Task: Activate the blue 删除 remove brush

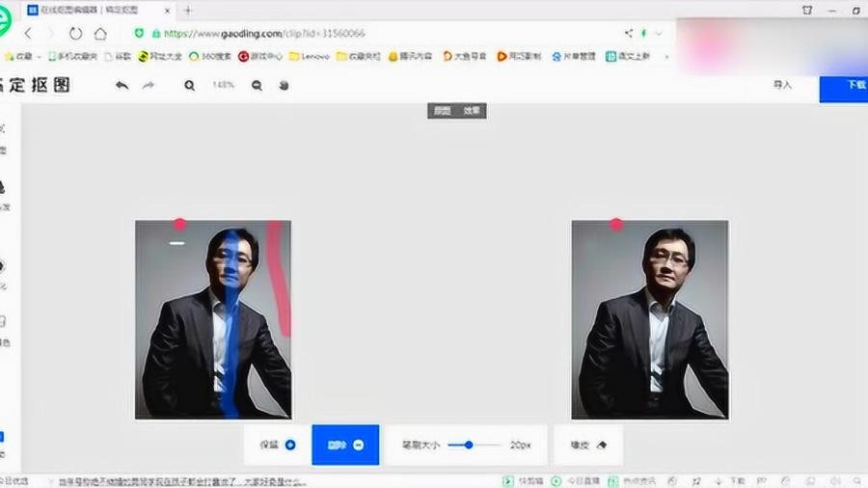Action: pos(345,445)
